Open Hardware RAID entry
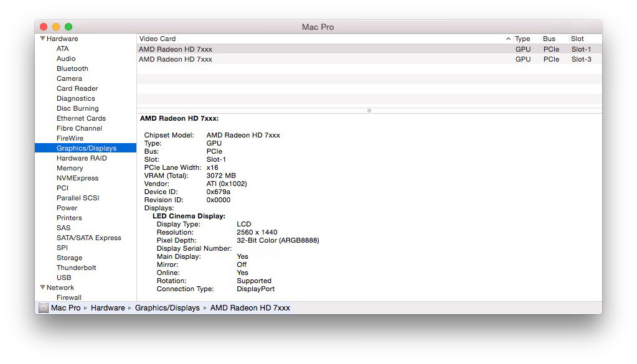 coord(82,158)
